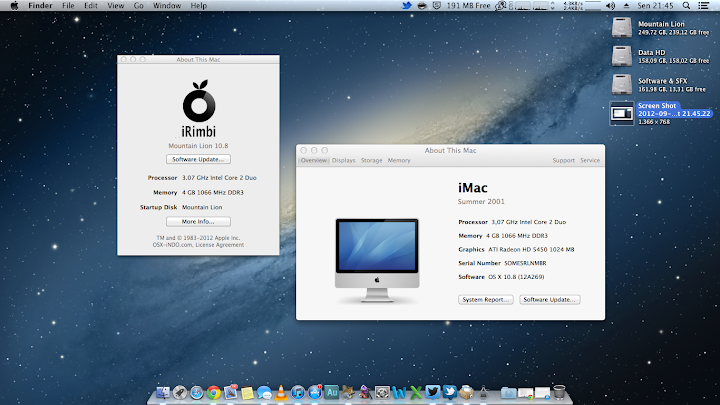Open the Support link in About This Mac
Image resolution: width=720 pixels, height=405 pixels.
pos(563,160)
